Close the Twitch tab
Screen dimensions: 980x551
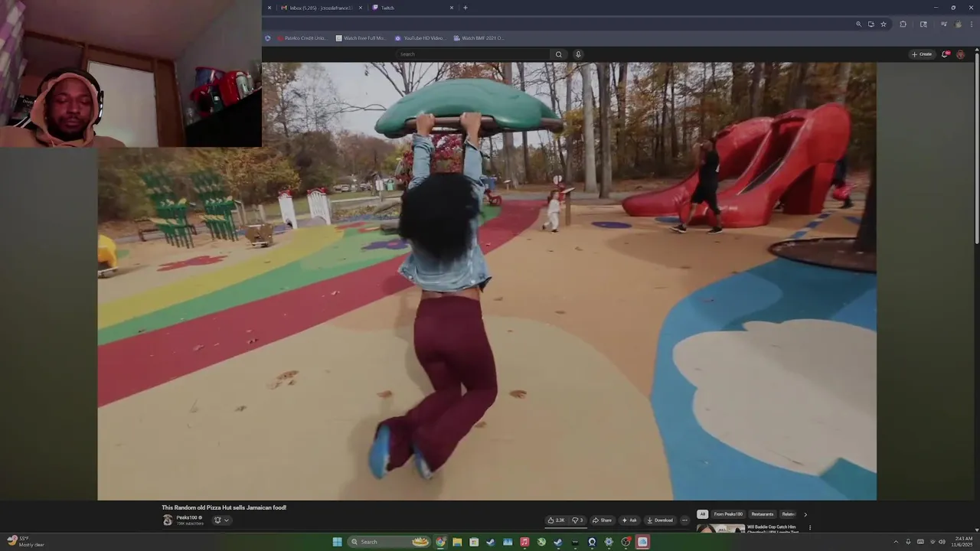pyautogui.click(x=452, y=8)
